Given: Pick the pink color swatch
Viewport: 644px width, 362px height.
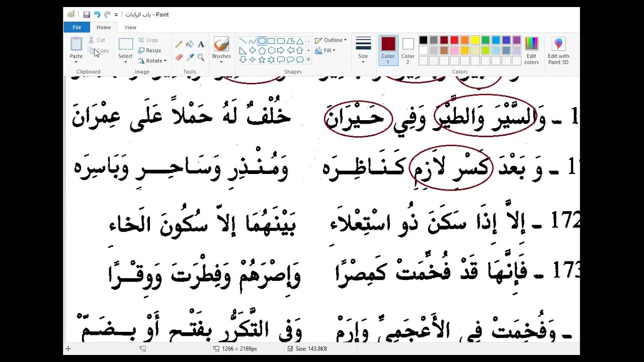Looking at the screenshot, I should pyautogui.click(x=454, y=50).
